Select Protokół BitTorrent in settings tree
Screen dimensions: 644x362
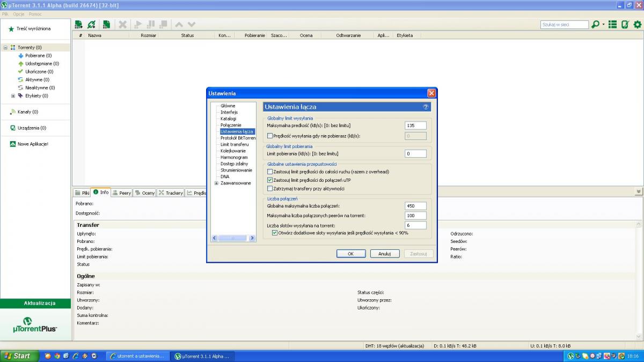coord(238,138)
